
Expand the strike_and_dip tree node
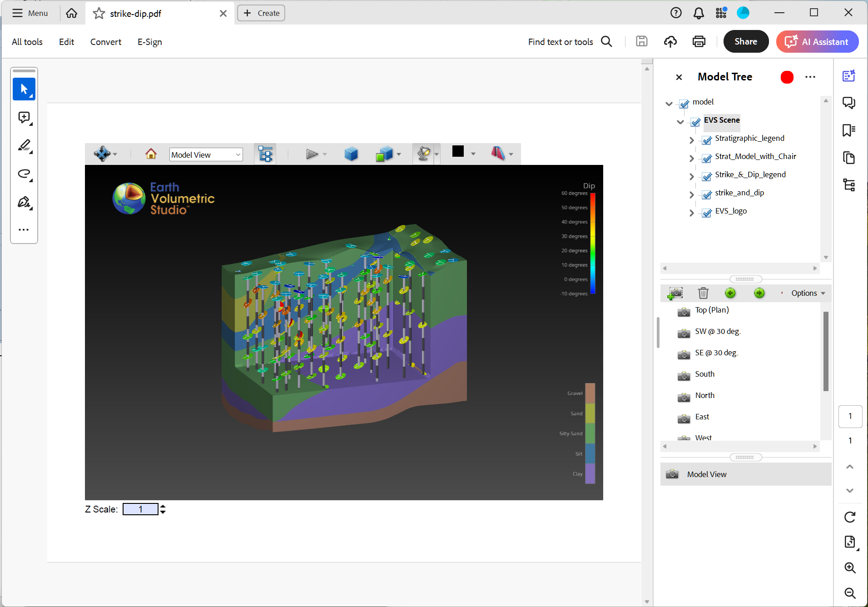pyautogui.click(x=691, y=194)
